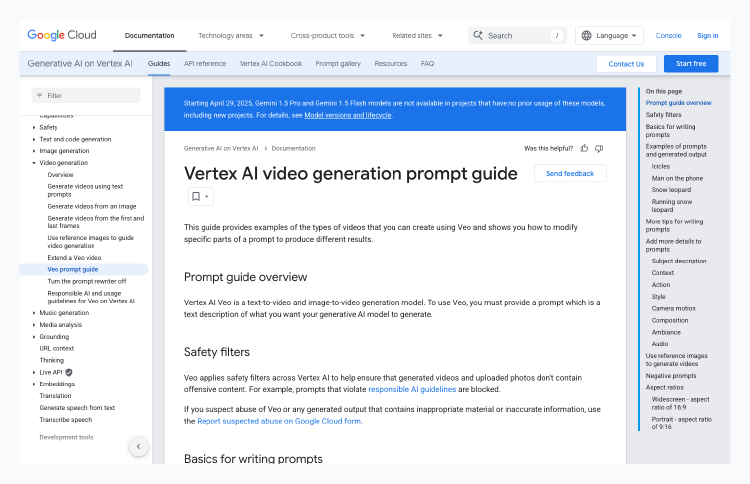Click the sidebar Filter input field
Screen dimensions: 750x484
(86, 95)
